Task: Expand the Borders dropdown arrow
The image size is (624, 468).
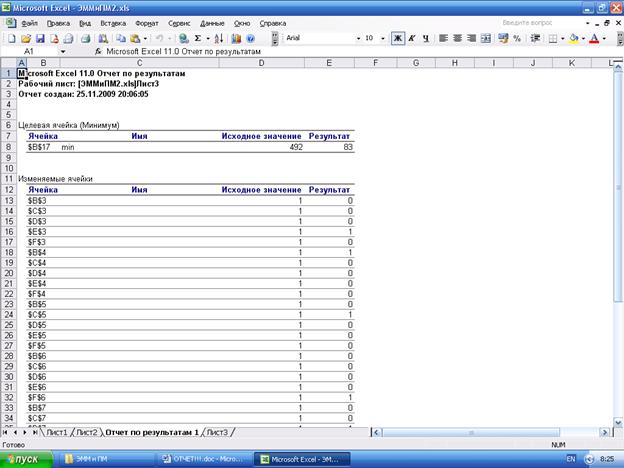Action: click(562, 38)
